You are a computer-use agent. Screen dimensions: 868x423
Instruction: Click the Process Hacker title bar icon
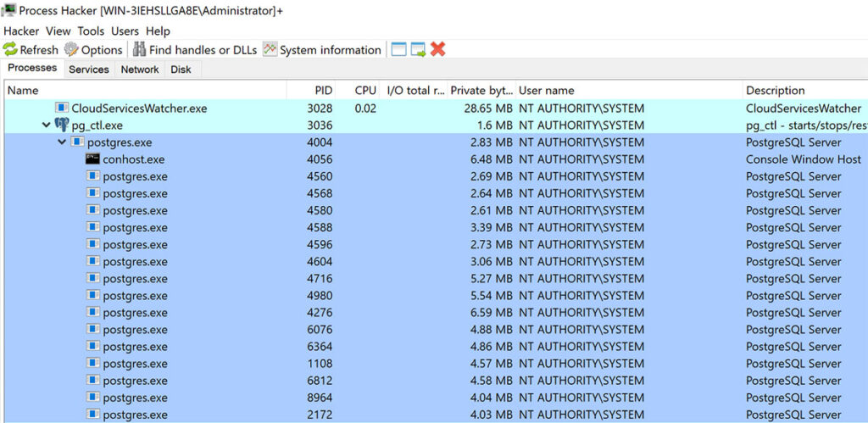[8, 10]
